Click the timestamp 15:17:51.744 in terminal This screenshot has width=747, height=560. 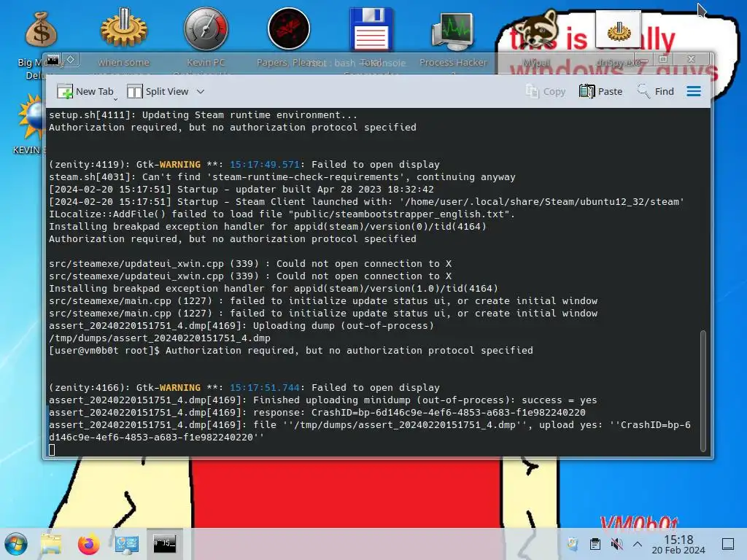265,388
